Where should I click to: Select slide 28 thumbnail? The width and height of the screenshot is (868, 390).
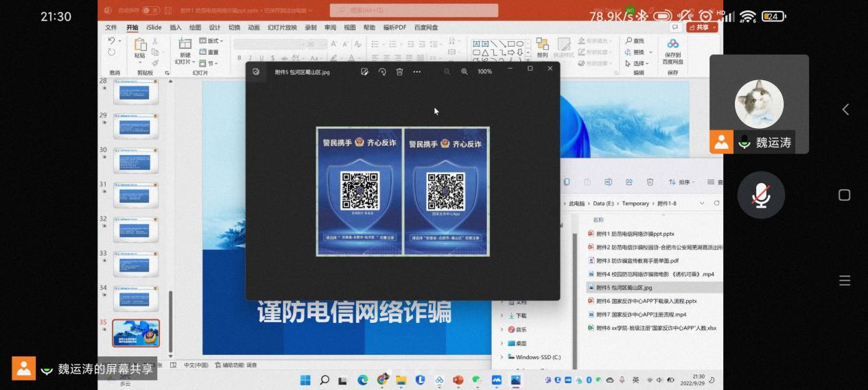tap(136, 91)
